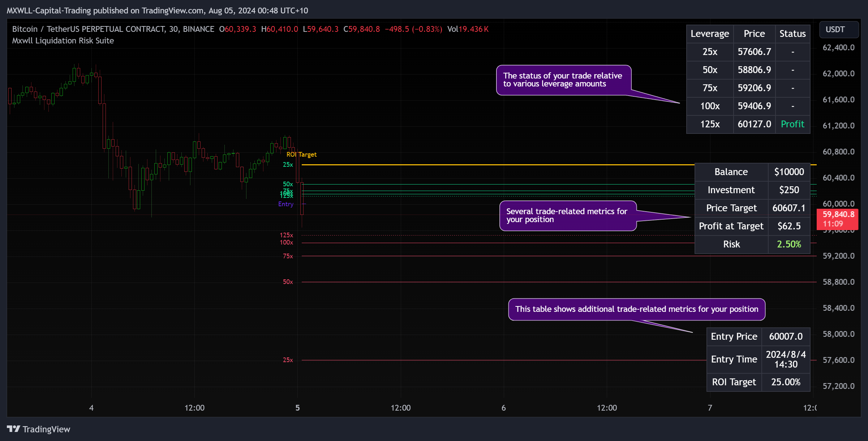Screen dimensions: 868x441
Task: Click the Status column header
Action: click(792, 34)
